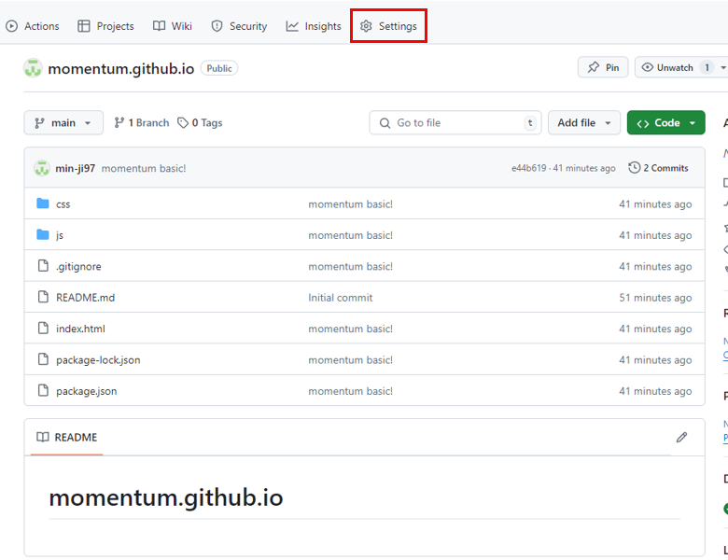Image resolution: width=728 pixels, height=560 pixels.
Task: Click the gear icon on Settings tab
Action: coord(366,26)
